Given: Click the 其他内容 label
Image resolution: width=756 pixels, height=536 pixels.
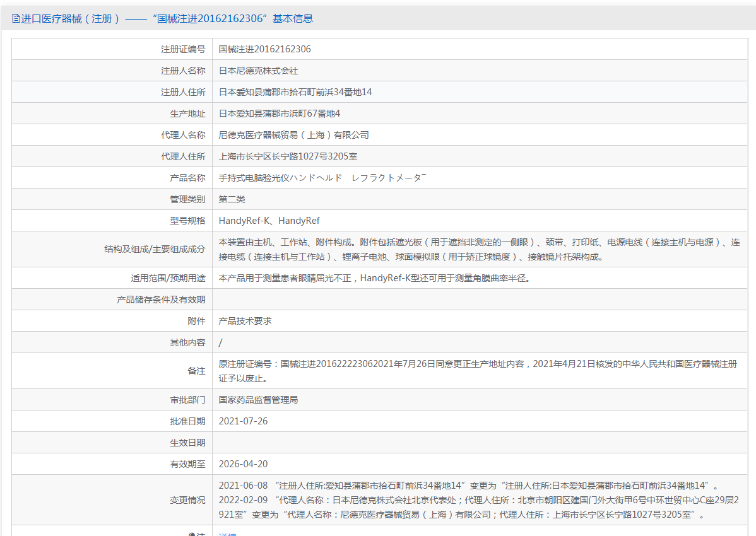Looking at the screenshot, I should pyautogui.click(x=187, y=342).
